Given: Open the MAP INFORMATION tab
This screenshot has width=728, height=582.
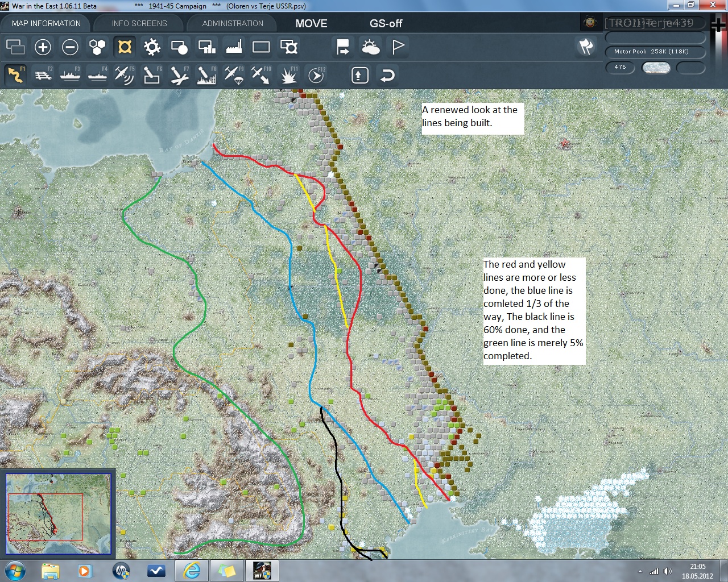Looking at the screenshot, I should (46, 23).
